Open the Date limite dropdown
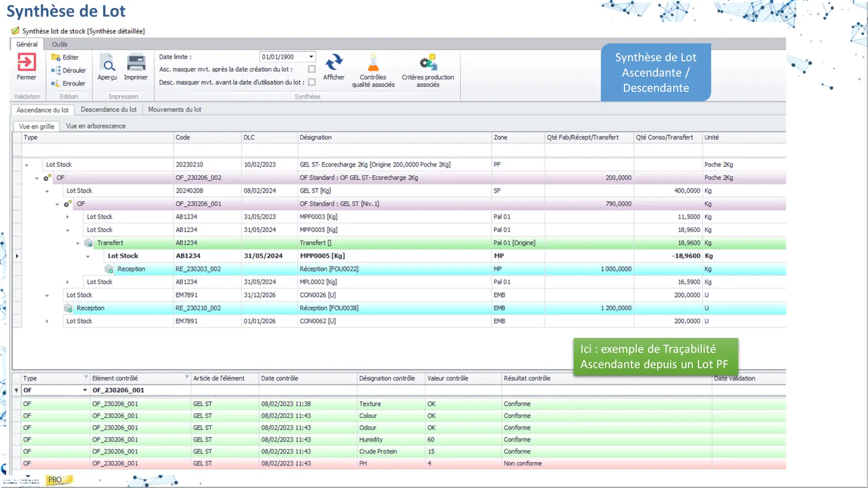The image size is (868, 488). (311, 57)
